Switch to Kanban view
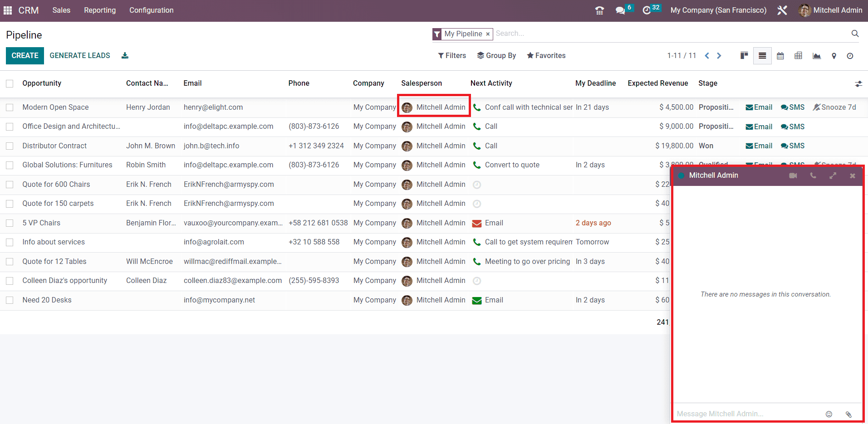 [x=744, y=56]
